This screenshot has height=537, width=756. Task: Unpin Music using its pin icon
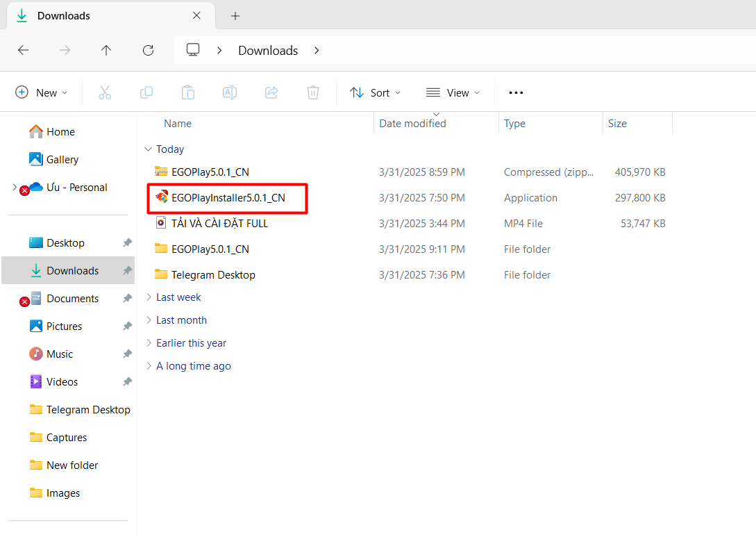(x=127, y=354)
